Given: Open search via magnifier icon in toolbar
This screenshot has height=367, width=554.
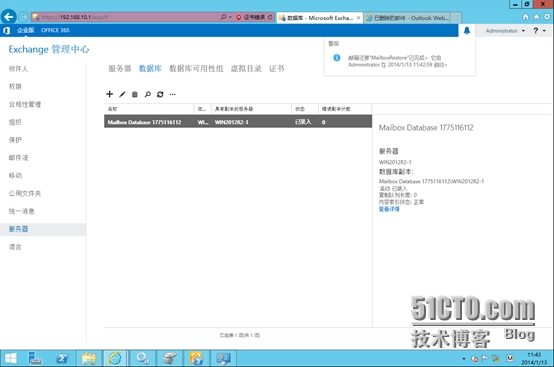Looking at the screenshot, I should [148, 94].
